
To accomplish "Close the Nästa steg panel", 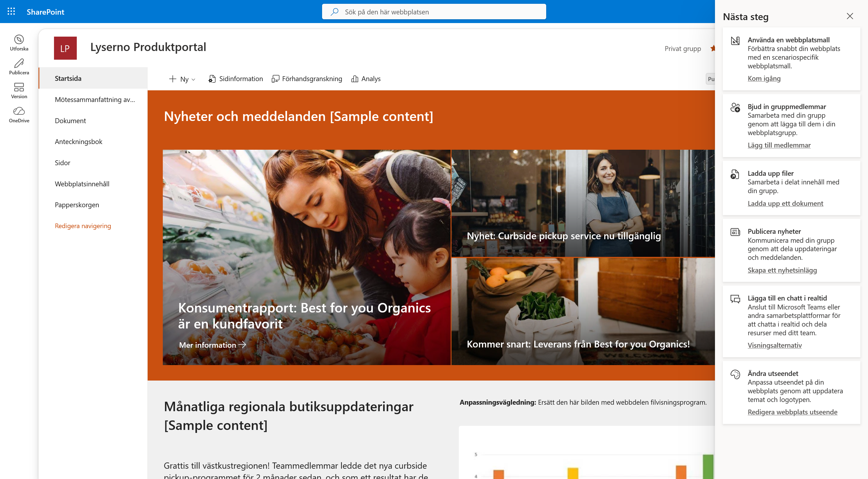I will coord(850,16).
